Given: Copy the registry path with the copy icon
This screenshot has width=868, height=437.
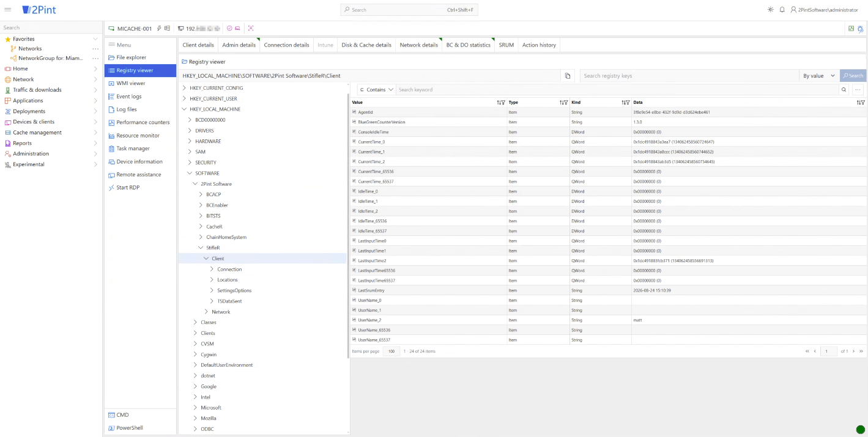Looking at the screenshot, I should tap(568, 76).
